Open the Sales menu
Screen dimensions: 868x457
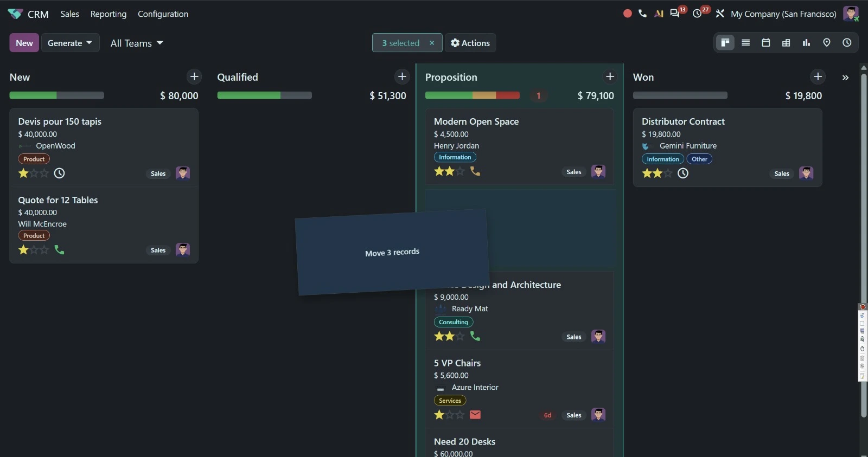click(x=70, y=14)
